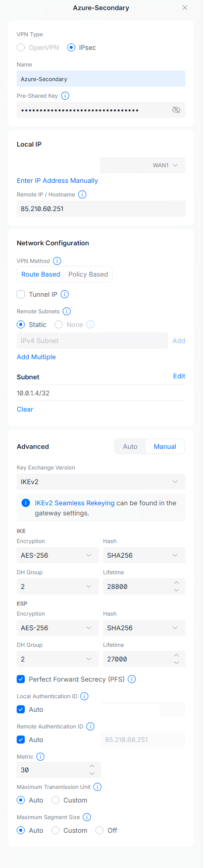Click the Add Multiple subnets link
The width and height of the screenshot is (205, 868).
tap(36, 357)
